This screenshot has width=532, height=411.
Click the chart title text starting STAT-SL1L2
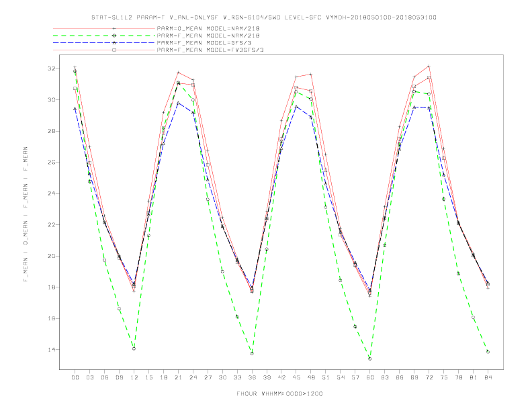coord(263,17)
